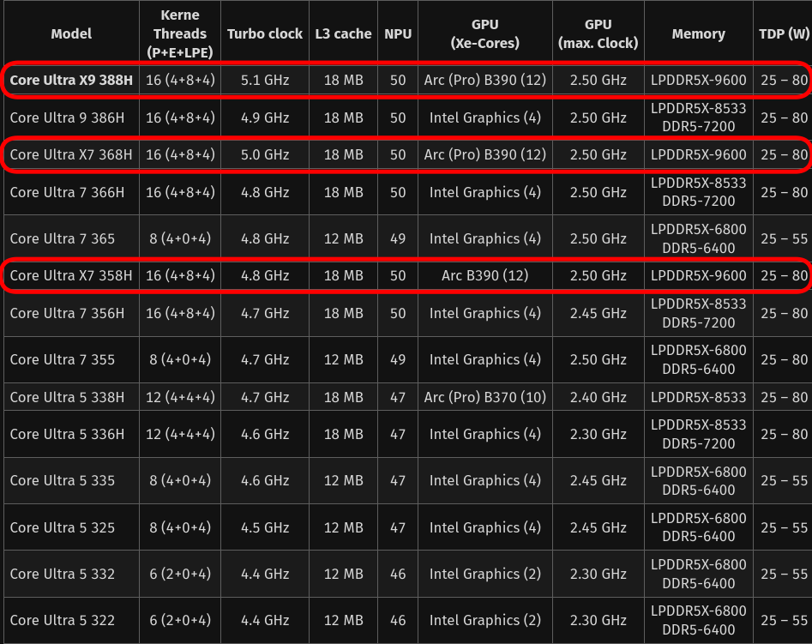Click the Arc (Pro) B370 (10) GPU cell

coord(484,397)
